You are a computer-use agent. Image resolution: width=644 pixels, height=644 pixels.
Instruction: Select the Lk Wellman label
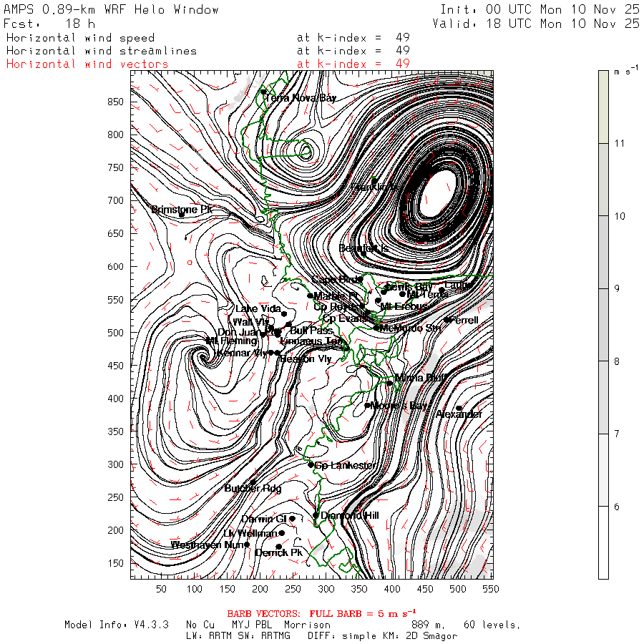point(250,533)
